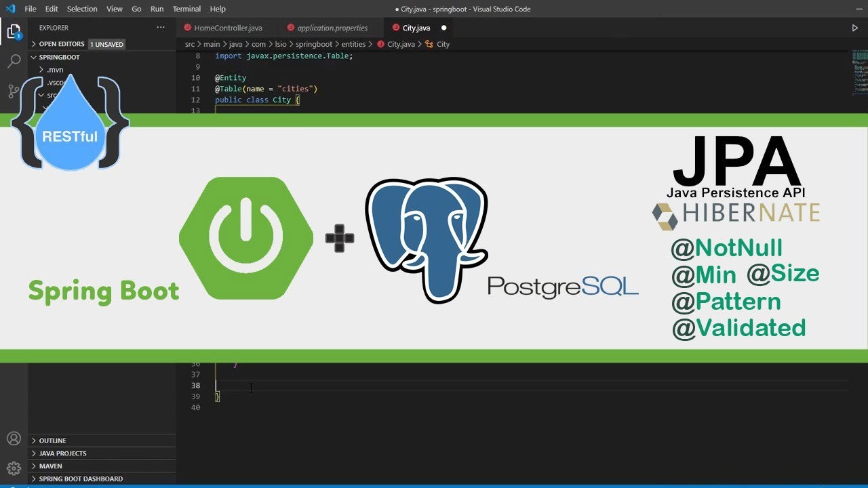Open the Run menu
The image size is (868, 488).
point(157,9)
